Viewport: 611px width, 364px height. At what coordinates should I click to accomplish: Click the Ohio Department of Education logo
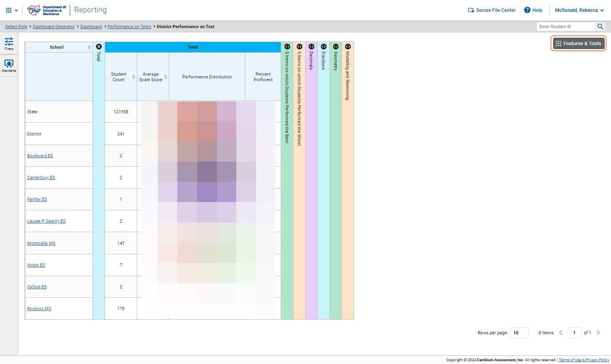pos(46,10)
